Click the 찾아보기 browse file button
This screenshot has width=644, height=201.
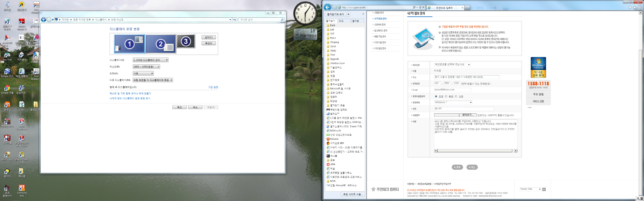(x=468, y=115)
